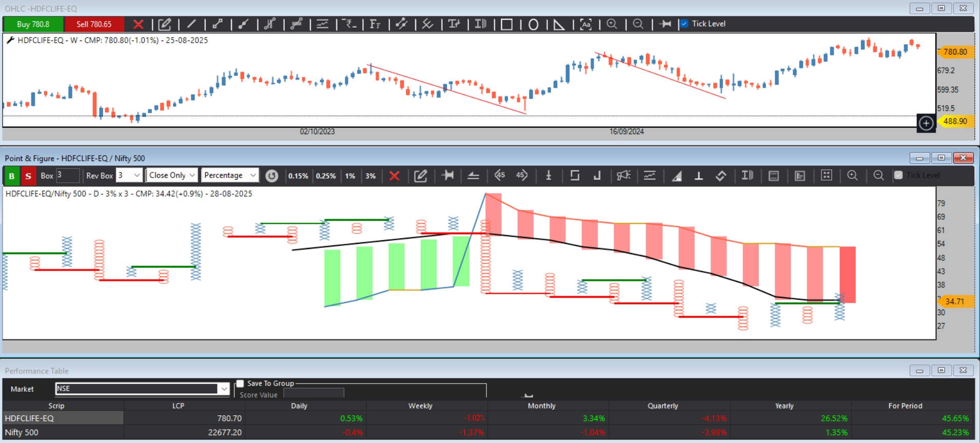Open the Market NSE dropdown
980x443 pixels.
(x=142, y=389)
